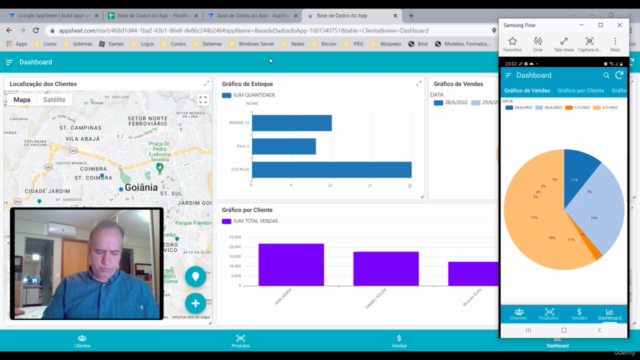Go back using the browser back arrow
Image resolution: width=640 pixels, height=360 pixels.
click(9, 31)
